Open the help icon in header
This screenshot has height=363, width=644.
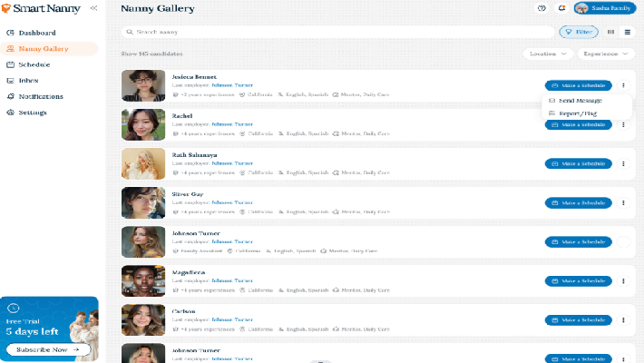coord(542,8)
